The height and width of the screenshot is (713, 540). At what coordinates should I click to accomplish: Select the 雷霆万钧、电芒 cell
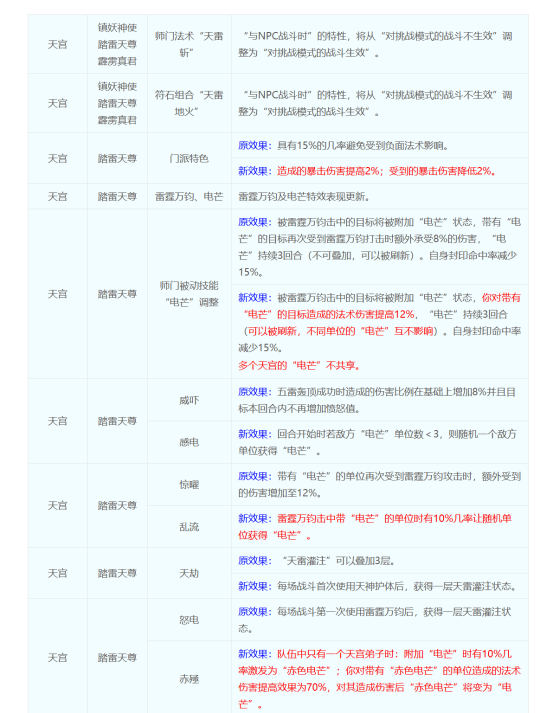[x=189, y=196]
